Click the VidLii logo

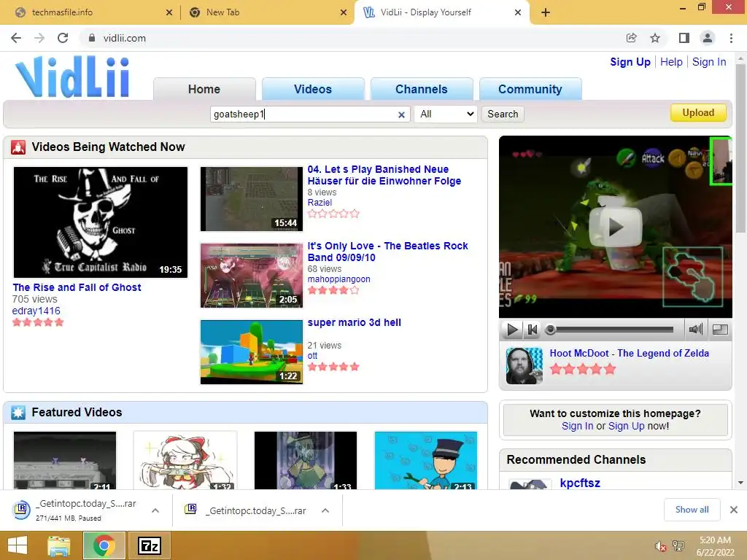tap(72, 77)
